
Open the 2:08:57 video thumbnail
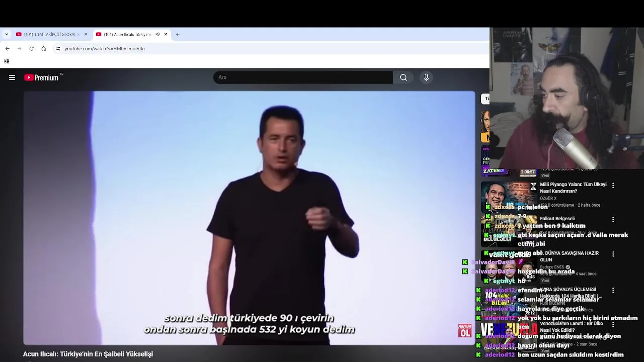pos(509,161)
